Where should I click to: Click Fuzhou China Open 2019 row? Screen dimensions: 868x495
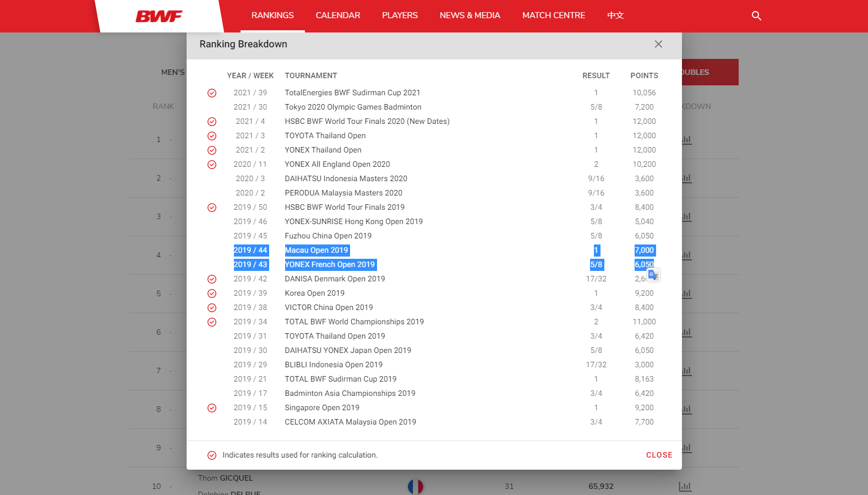434,236
